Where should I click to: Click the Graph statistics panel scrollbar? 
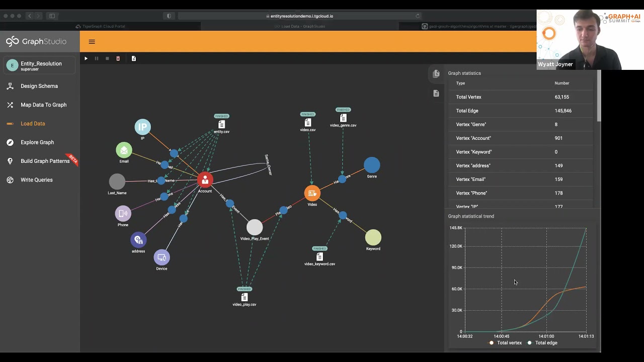coord(599,96)
